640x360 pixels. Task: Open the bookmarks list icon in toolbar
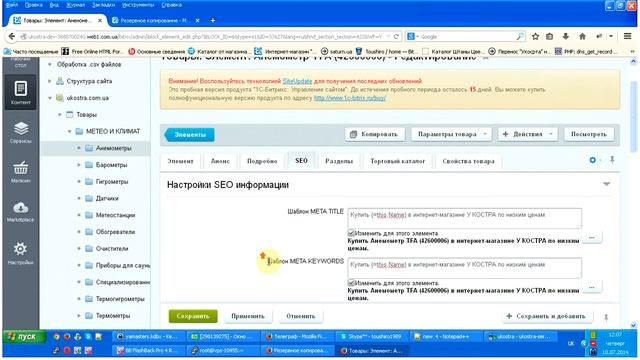[550, 37]
